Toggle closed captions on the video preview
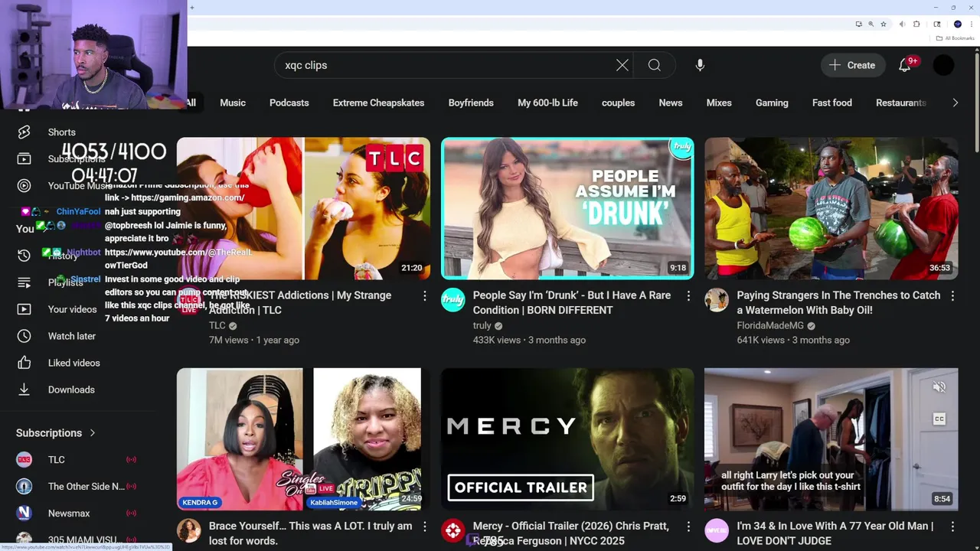980x551 pixels. pos(939,419)
